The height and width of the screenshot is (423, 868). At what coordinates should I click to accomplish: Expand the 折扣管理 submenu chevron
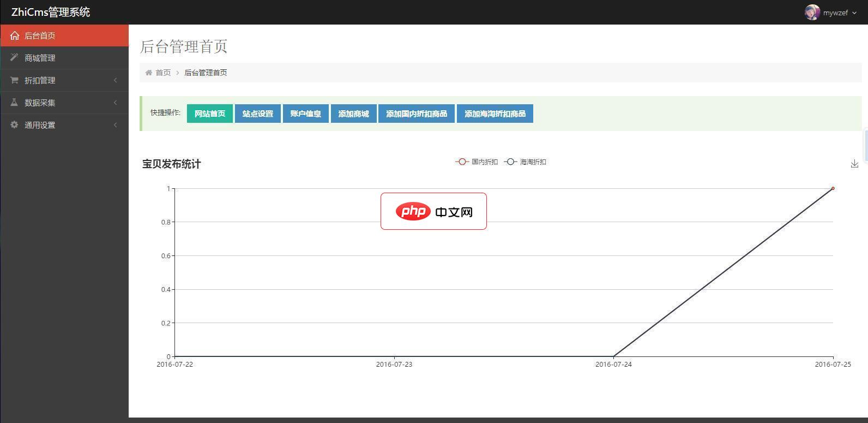pyautogui.click(x=115, y=80)
